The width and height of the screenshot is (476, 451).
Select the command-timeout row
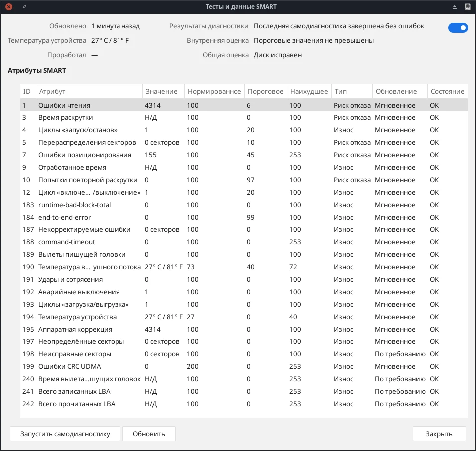point(244,242)
